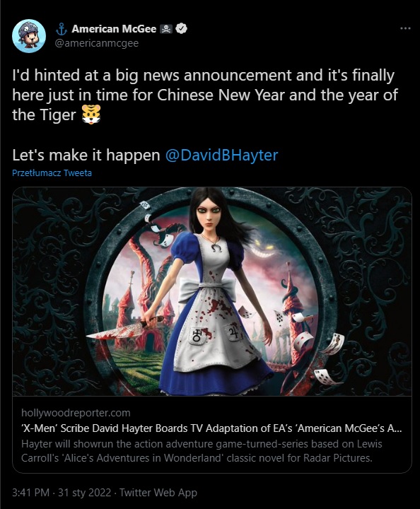The image size is (420, 509).
Task: Click the pirate flag emoji after the name
Action: pyautogui.click(x=166, y=29)
